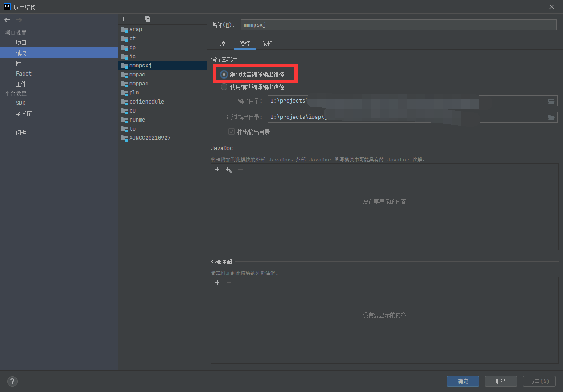
Task: Click the plus icon in JavaDoc section
Action: pos(217,169)
